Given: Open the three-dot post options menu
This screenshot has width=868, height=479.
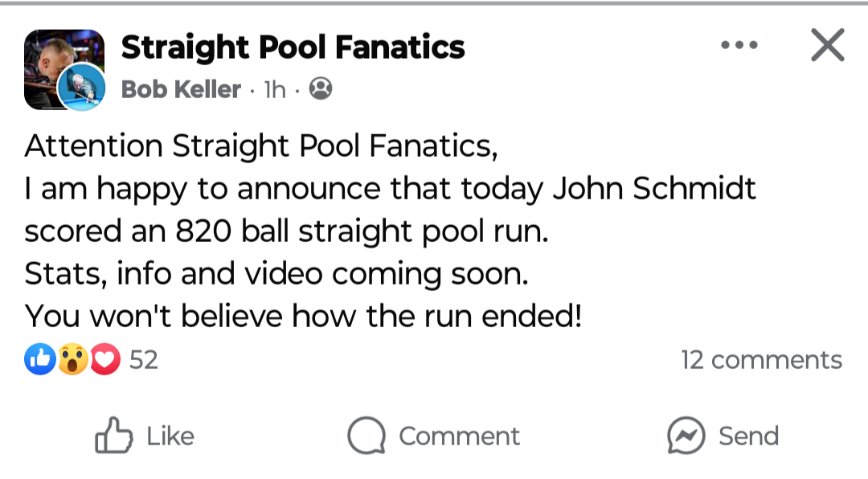Looking at the screenshot, I should coord(739,46).
